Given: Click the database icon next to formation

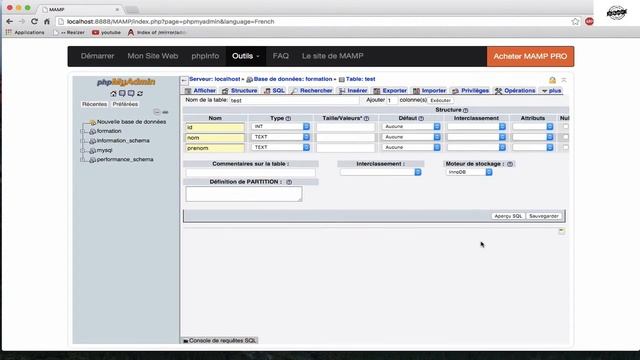Looking at the screenshot, I should pos(93,131).
